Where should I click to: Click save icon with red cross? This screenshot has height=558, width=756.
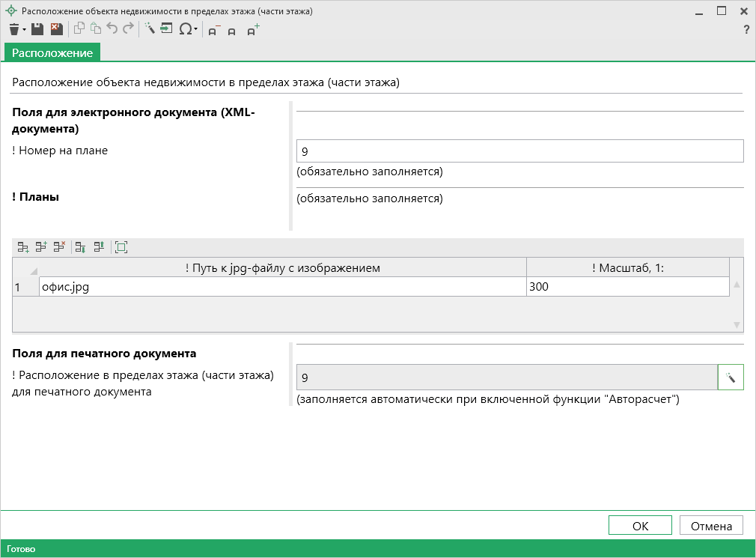pyautogui.click(x=56, y=29)
